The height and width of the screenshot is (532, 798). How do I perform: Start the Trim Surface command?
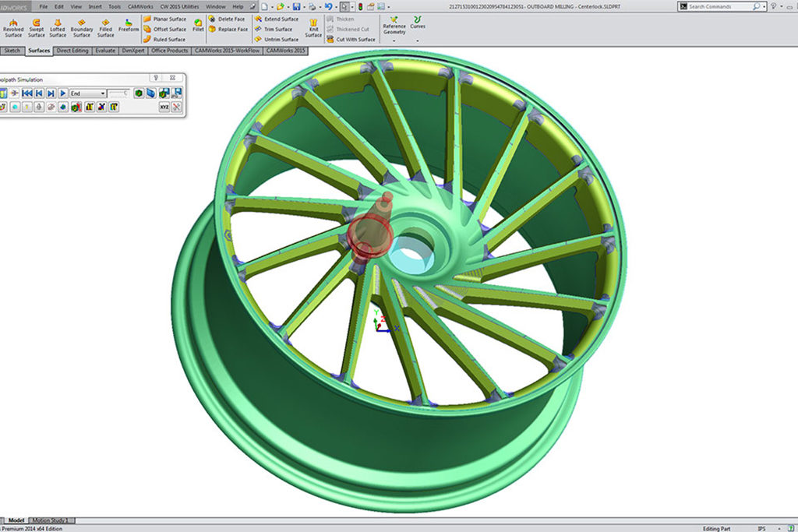pyautogui.click(x=274, y=29)
